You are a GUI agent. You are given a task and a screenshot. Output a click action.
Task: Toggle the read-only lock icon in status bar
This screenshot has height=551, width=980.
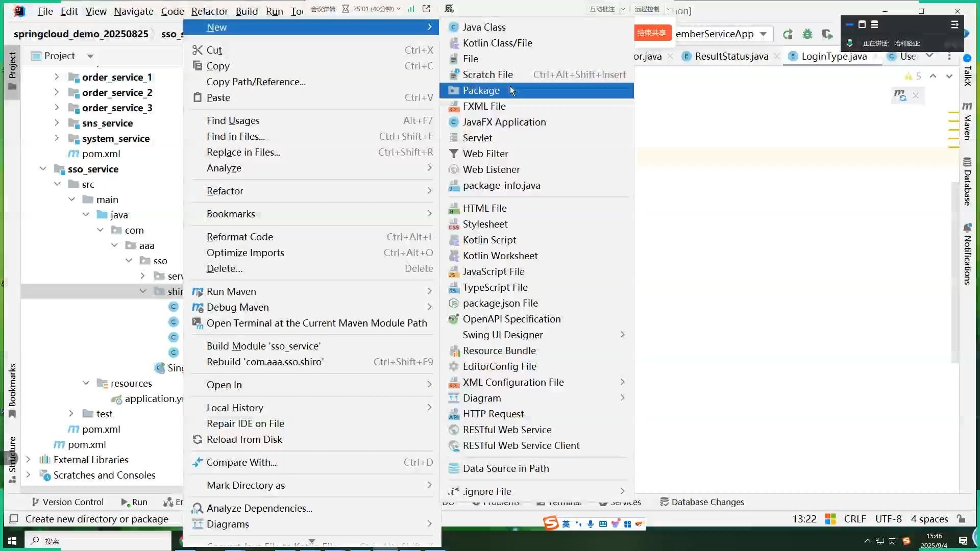tap(961, 519)
